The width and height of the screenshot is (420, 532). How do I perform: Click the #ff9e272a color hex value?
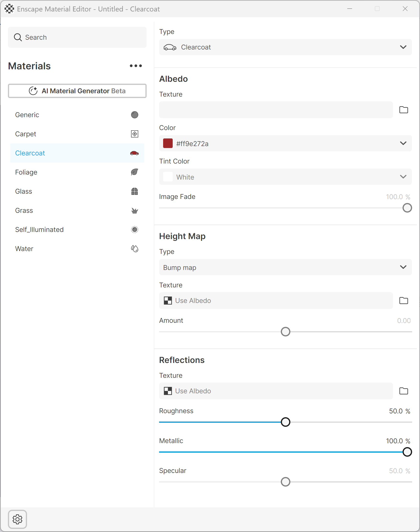(192, 144)
